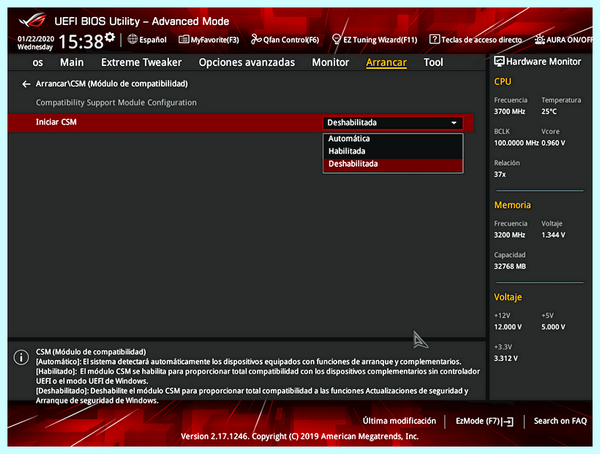Click the back arrow next to Arrancar\CSM

point(26,84)
